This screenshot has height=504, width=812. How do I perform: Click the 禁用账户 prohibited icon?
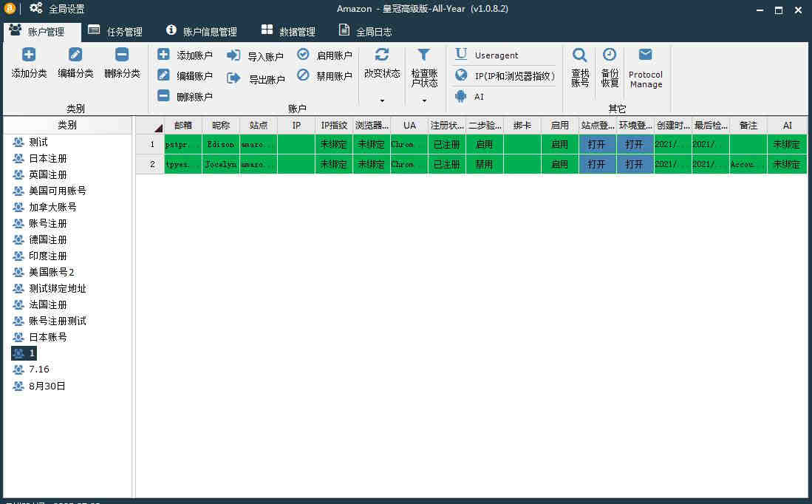[x=304, y=75]
